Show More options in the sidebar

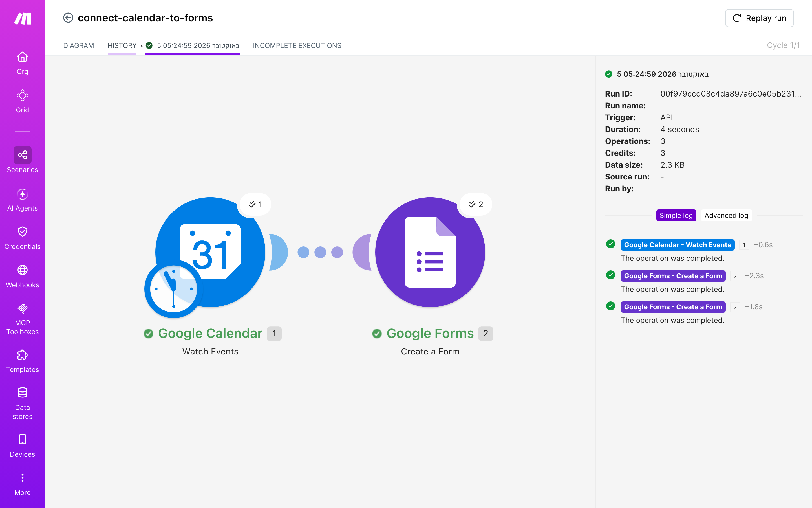coord(23,484)
